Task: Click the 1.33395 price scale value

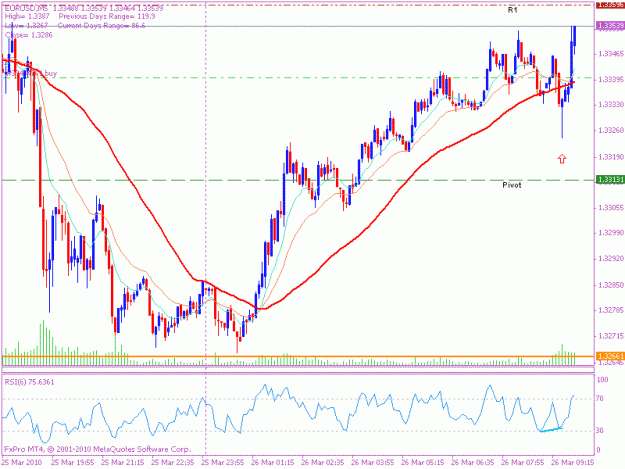Action: 611,80
